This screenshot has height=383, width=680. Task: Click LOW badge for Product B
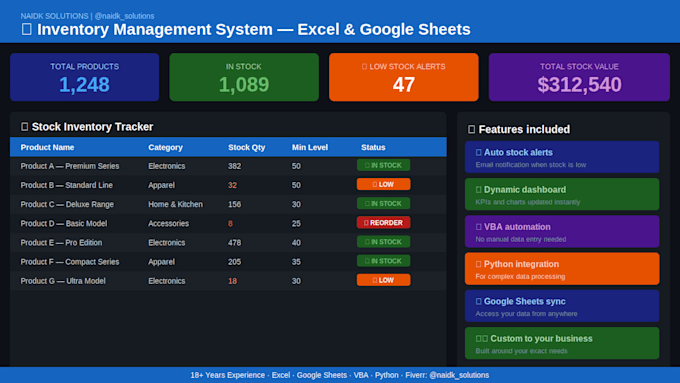(383, 184)
